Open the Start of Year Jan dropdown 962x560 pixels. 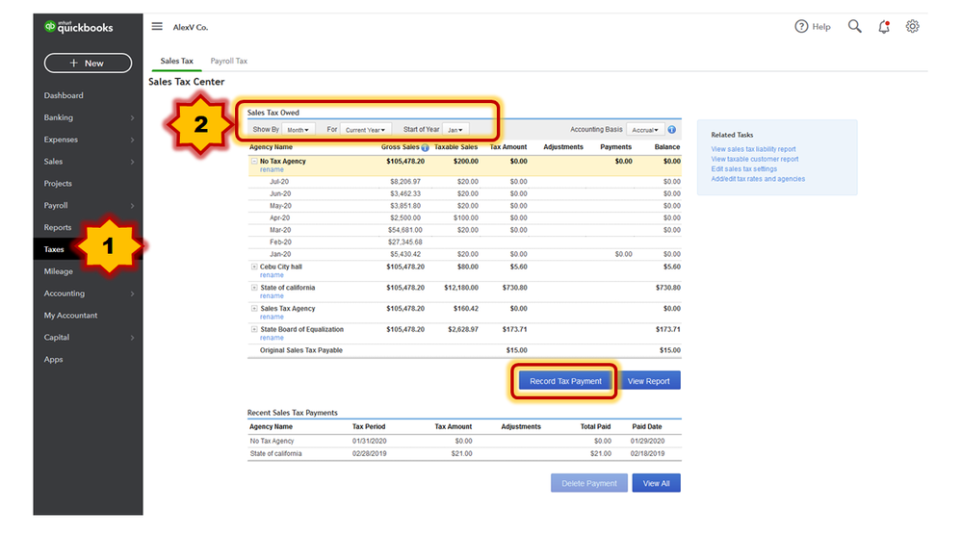click(455, 130)
